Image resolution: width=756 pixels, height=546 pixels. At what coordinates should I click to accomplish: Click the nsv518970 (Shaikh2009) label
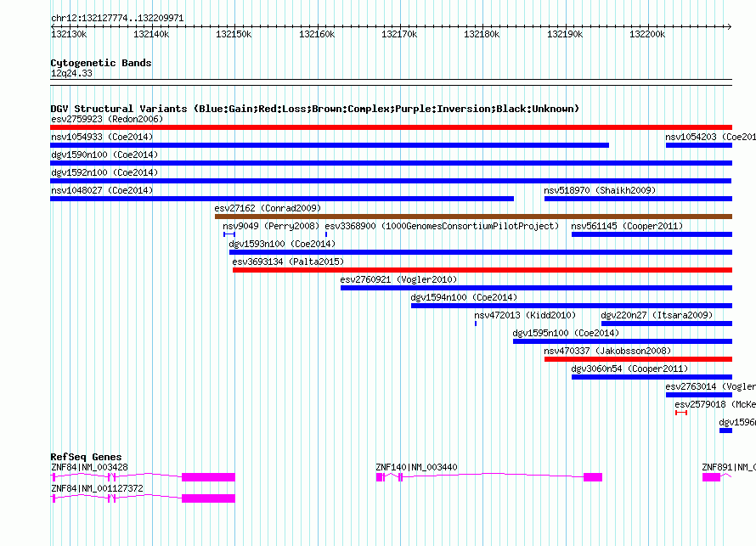600,190
